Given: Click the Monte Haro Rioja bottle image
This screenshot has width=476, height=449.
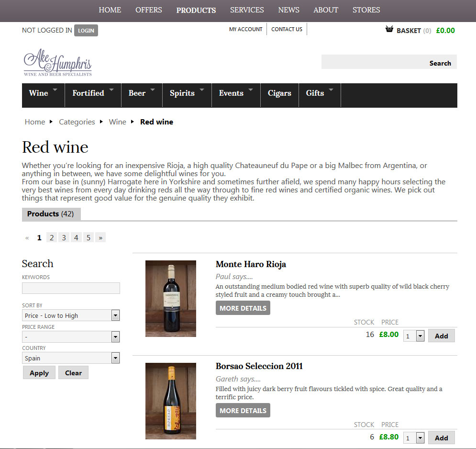Looking at the screenshot, I should point(171,299).
